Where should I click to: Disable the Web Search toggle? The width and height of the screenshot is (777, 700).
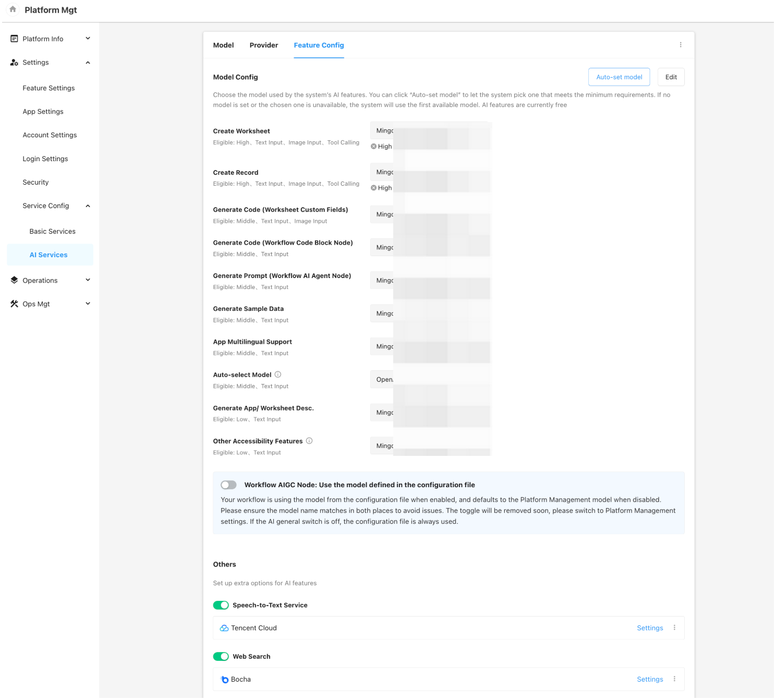[221, 656]
